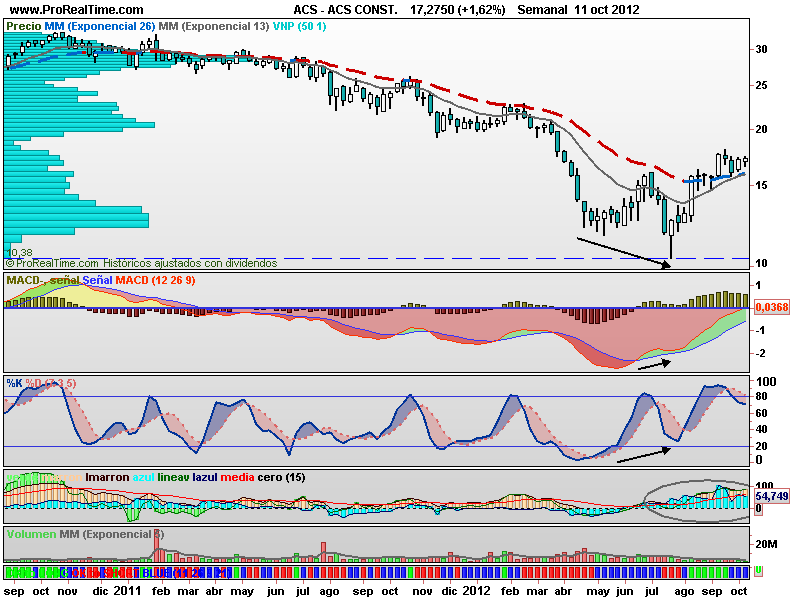Click the tall red volume spike near February 2011
800x600 pixels.
click(x=323, y=548)
